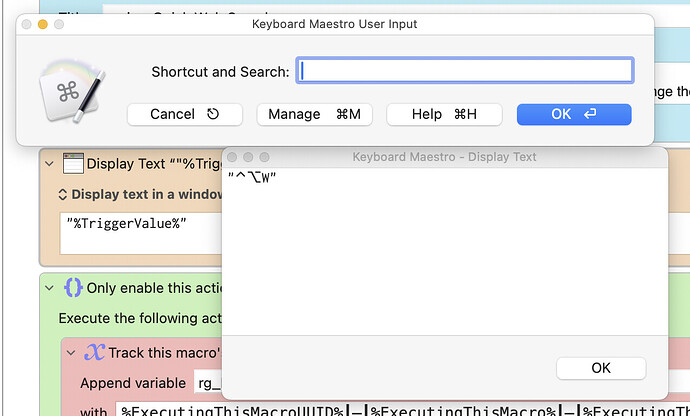Click the 'with' value field containing %ExecutingThisMacroUUID%

coord(403,409)
